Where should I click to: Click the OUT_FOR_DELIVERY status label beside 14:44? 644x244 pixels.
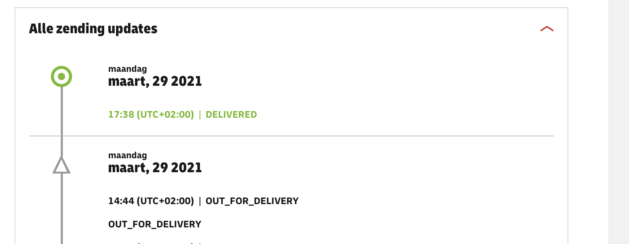tap(252, 201)
